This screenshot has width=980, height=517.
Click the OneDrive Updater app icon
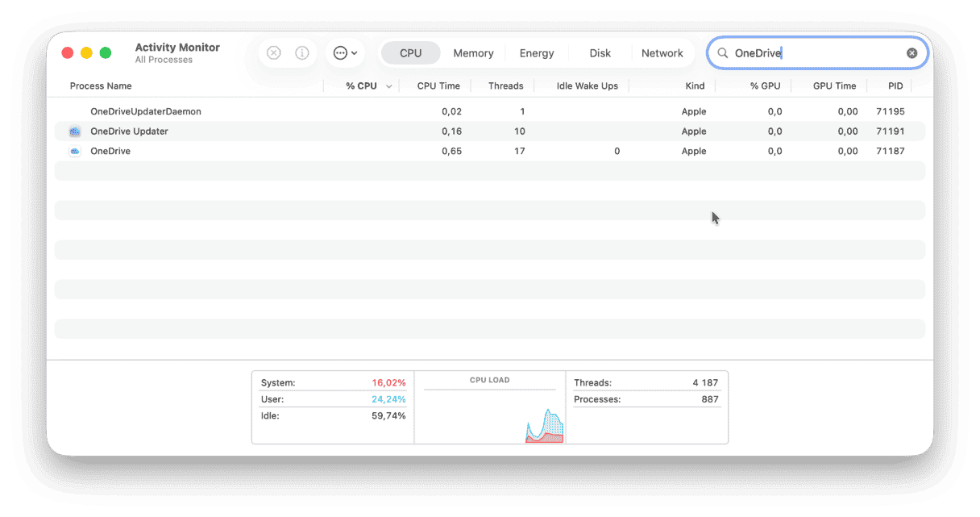[74, 131]
